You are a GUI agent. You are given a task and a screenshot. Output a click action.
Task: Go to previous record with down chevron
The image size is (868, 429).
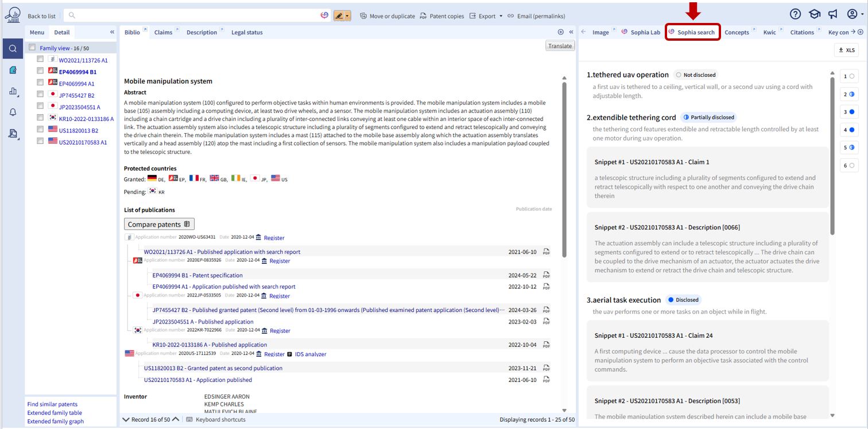[126, 420]
